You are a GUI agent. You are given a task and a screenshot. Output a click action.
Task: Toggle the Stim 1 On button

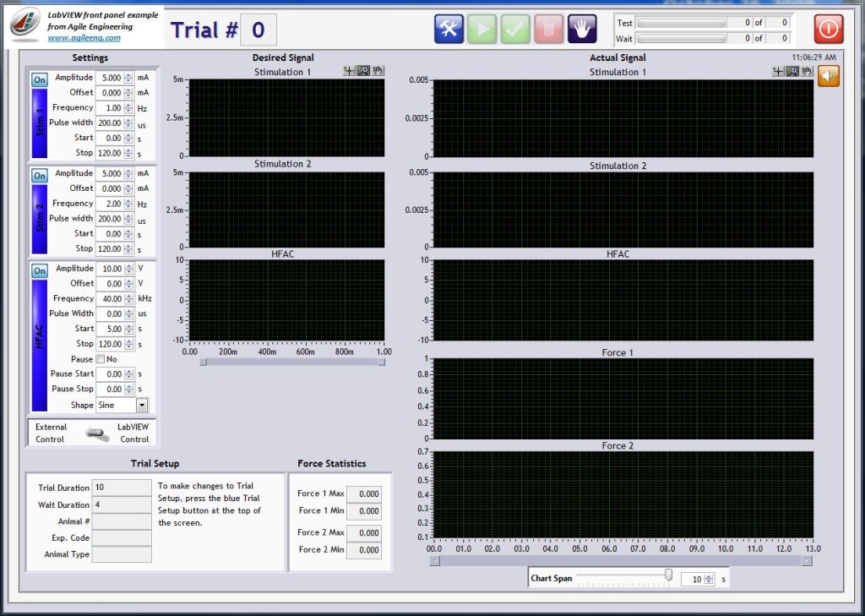click(40, 80)
